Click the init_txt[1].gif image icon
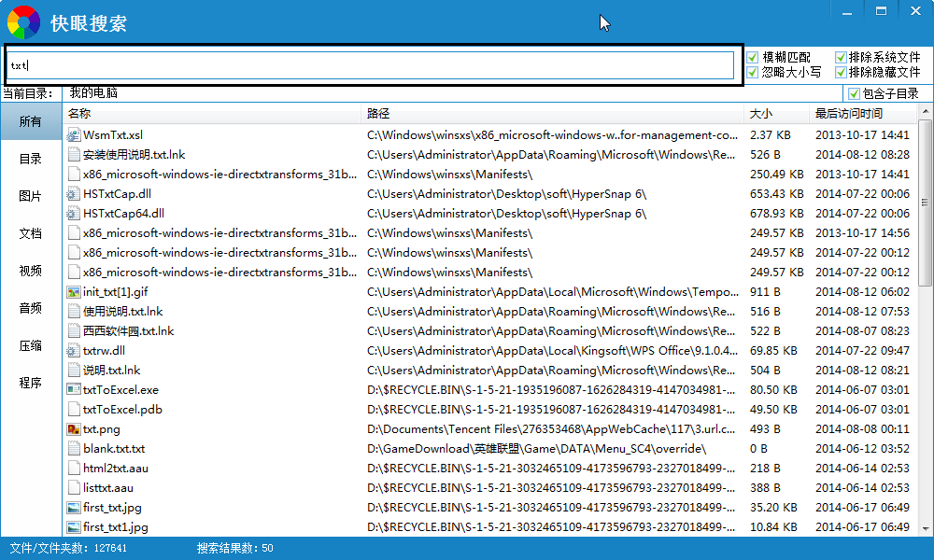The width and height of the screenshot is (934, 560). [x=75, y=292]
